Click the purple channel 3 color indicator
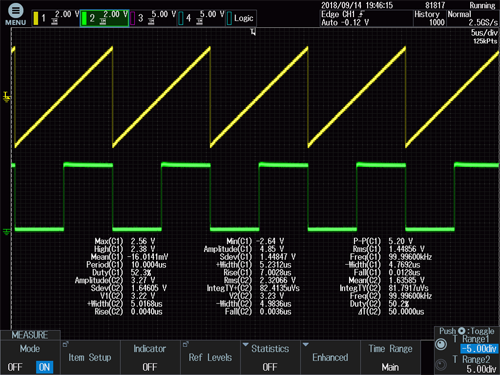 click(133, 18)
